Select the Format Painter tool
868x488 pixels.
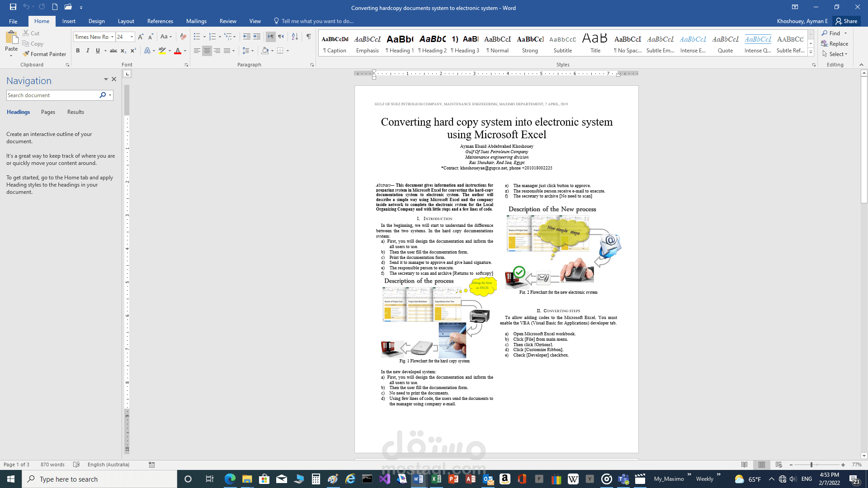pyautogui.click(x=44, y=54)
